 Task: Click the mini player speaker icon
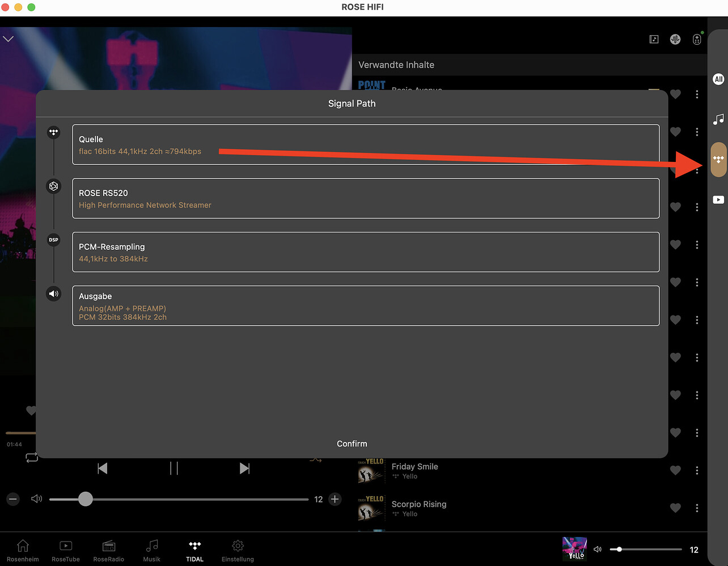(x=597, y=550)
